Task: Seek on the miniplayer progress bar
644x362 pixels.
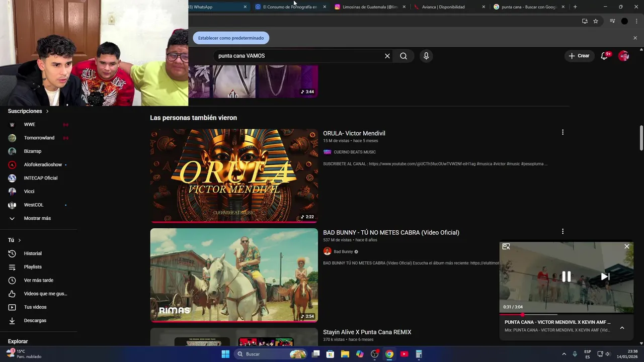Action: click(567, 314)
